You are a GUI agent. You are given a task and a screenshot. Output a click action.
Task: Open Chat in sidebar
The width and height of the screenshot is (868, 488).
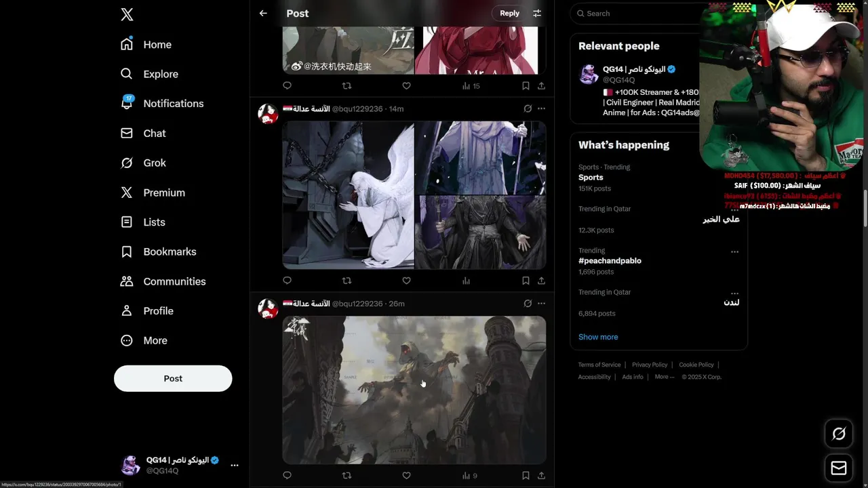coord(143,133)
